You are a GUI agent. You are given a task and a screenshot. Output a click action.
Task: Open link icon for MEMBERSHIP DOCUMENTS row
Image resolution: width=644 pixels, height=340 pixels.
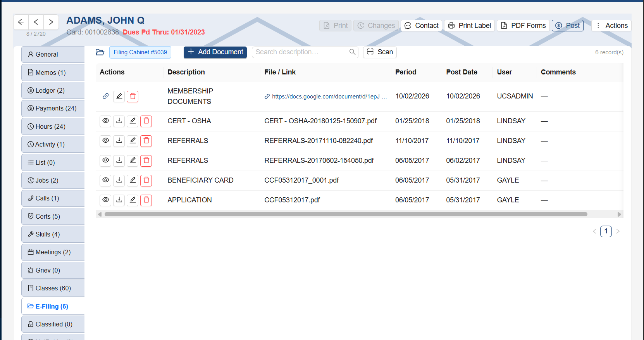pos(105,96)
